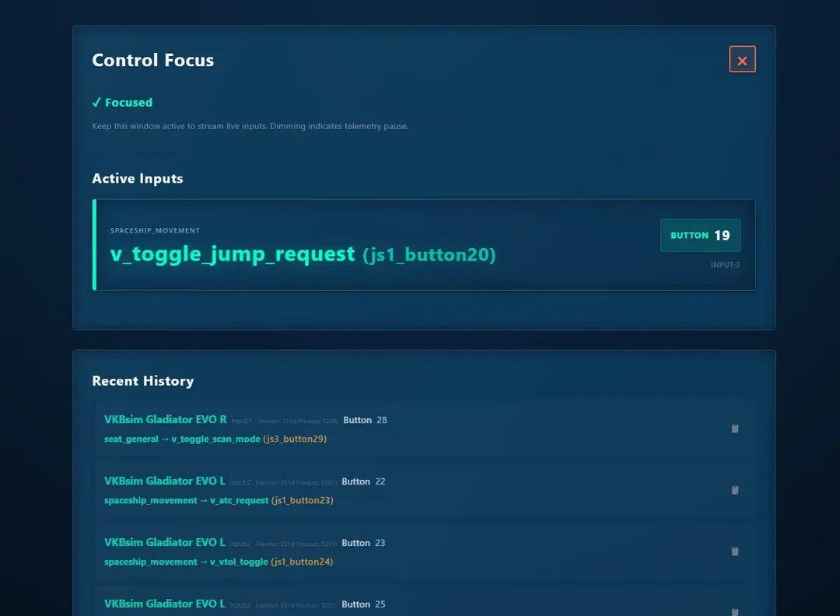840x616 pixels.
Task: Click the Recent History heading
Action: [143, 380]
